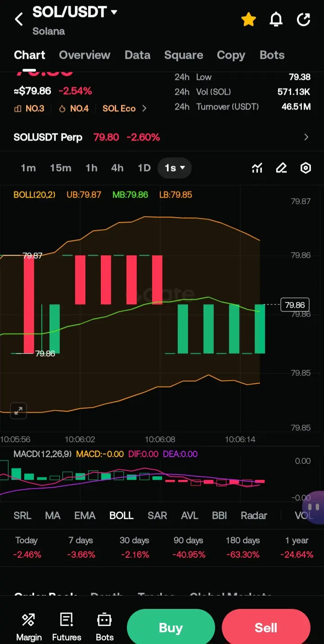Select the 15m timeframe
Viewport: 324px width, 644px height.
coord(61,168)
